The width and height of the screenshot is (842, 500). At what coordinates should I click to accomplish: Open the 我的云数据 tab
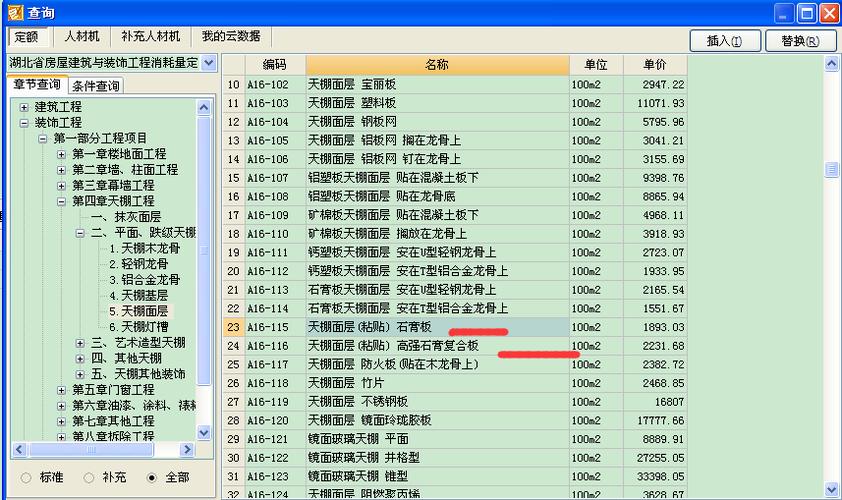(230, 37)
